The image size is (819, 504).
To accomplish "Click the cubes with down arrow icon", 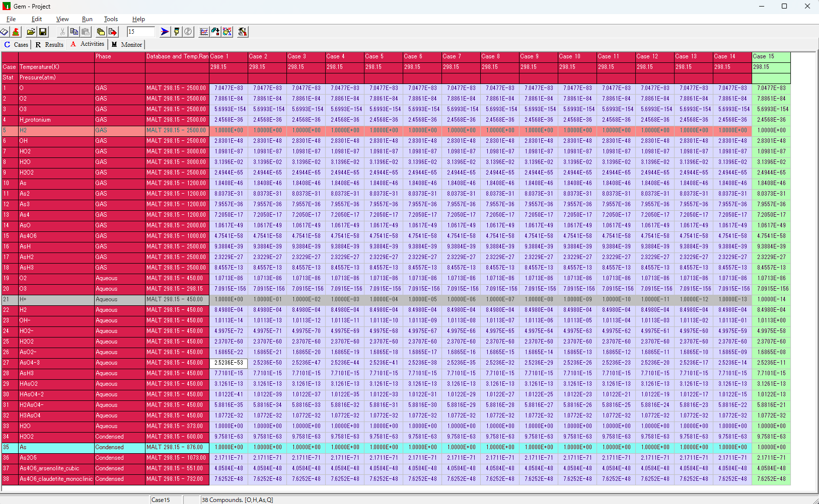I will pos(215,32).
